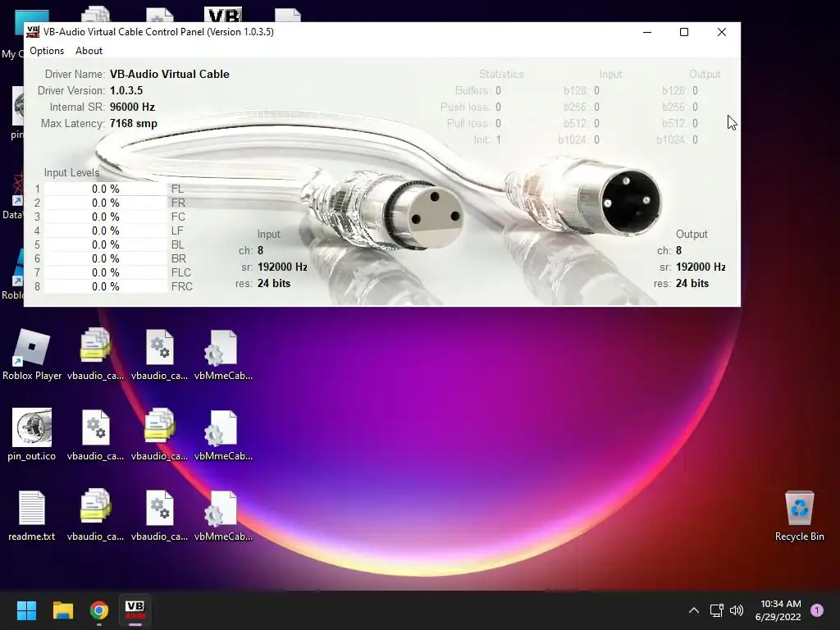840x630 pixels.
Task: Click the Internal SR value '96000 Hz'
Action: (132, 107)
